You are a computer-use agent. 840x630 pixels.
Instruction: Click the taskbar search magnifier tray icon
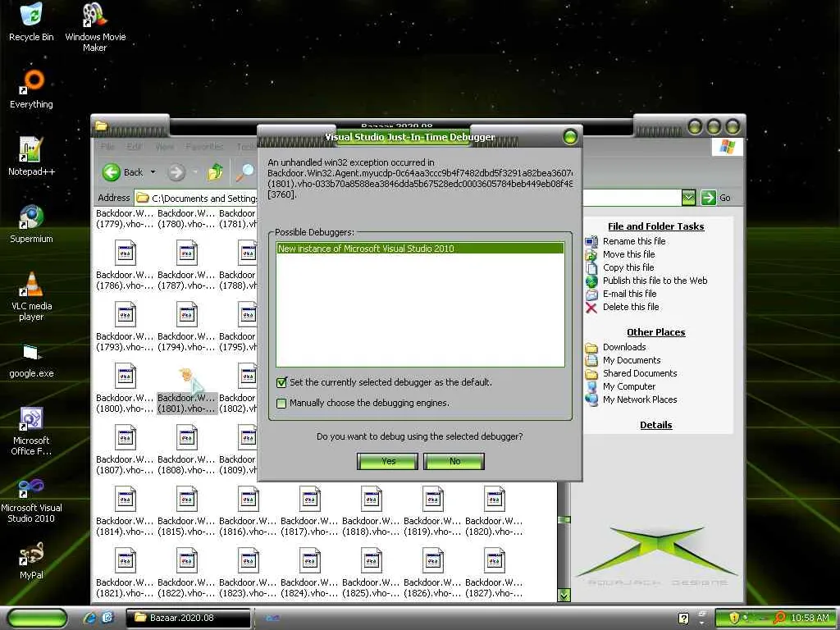tap(780, 618)
